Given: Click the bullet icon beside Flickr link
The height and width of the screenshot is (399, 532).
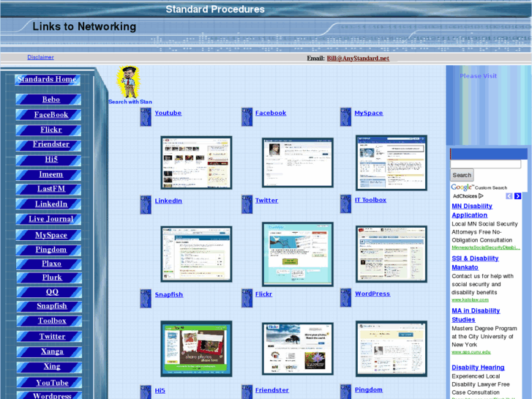Looking at the screenshot, I should pos(247,298).
